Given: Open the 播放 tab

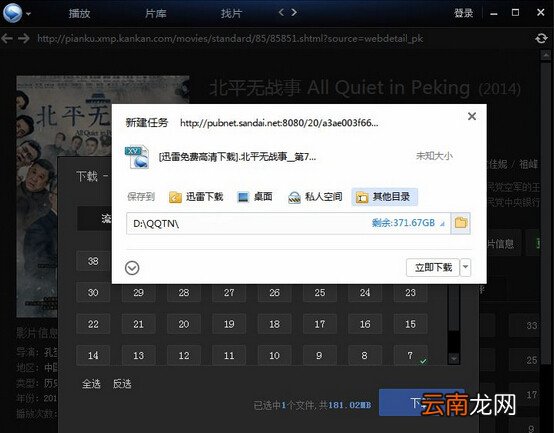Looking at the screenshot, I should 79,13.
